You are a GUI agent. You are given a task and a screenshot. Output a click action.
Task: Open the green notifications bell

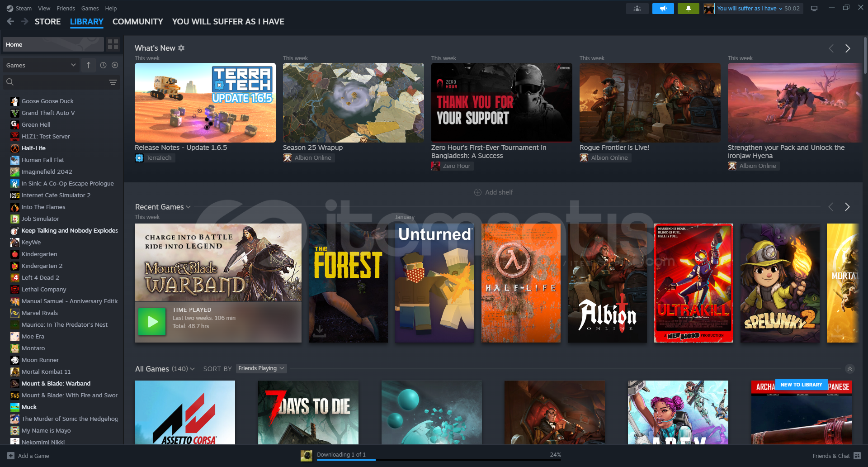(689, 8)
